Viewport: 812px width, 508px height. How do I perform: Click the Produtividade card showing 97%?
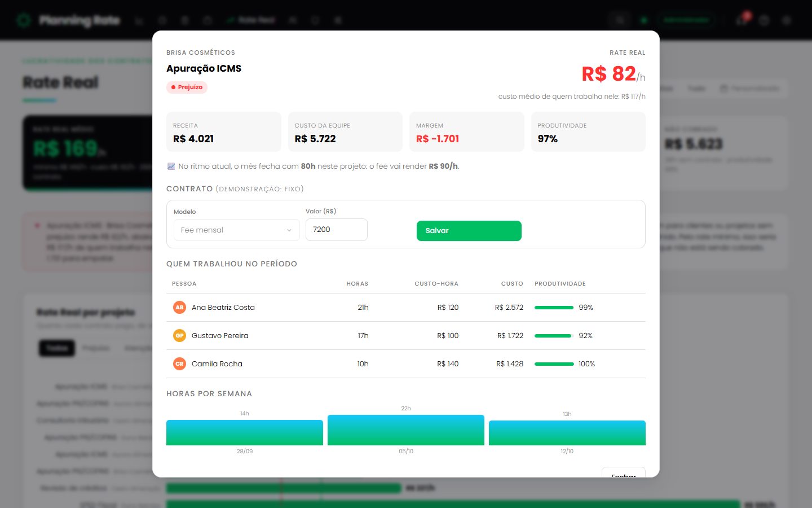[x=588, y=132]
